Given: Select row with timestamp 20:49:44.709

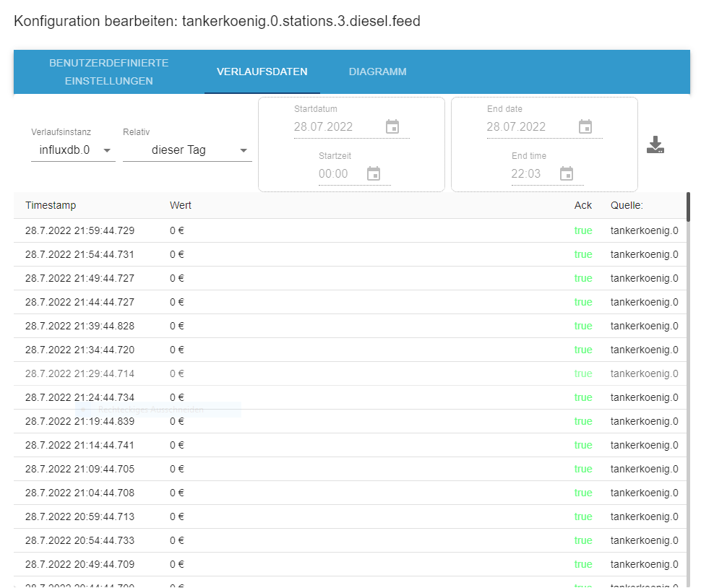Looking at the screenshot, I should (x=350, y=564).
